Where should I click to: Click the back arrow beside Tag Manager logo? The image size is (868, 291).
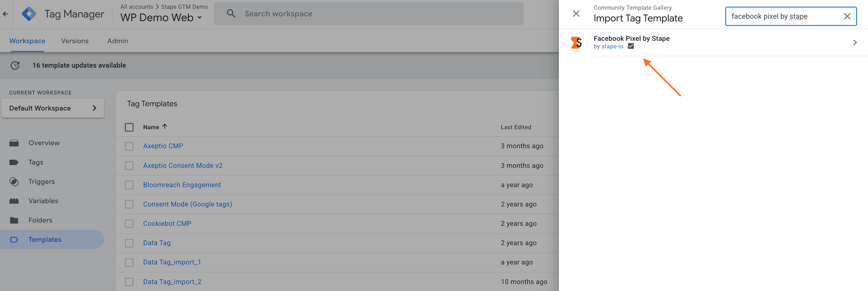pos(5,14)
